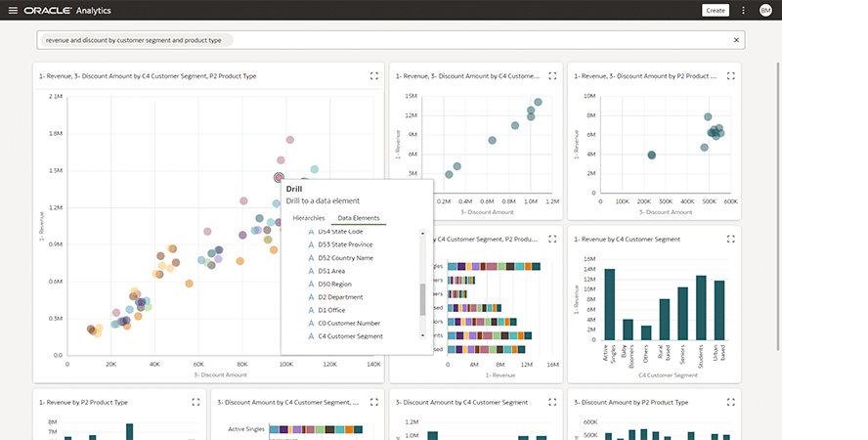This screenshot has width=868, height=440.
Task: Click the search query input field
Action: coord(381,40)
